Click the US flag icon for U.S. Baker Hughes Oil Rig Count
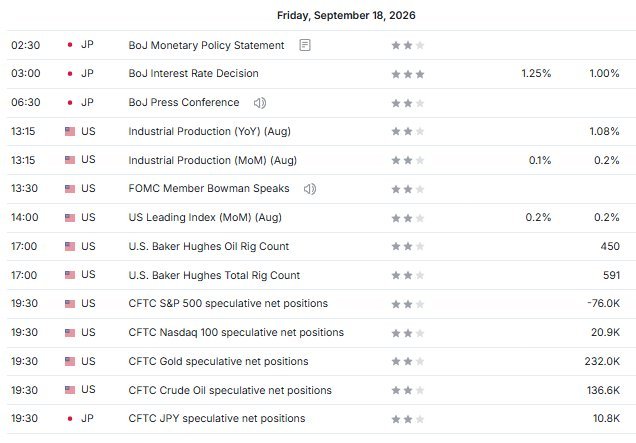 tap(70, 246)
